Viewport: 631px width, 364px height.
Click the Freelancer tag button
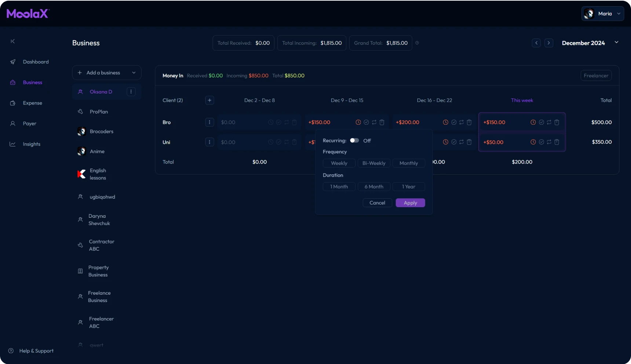596,76
